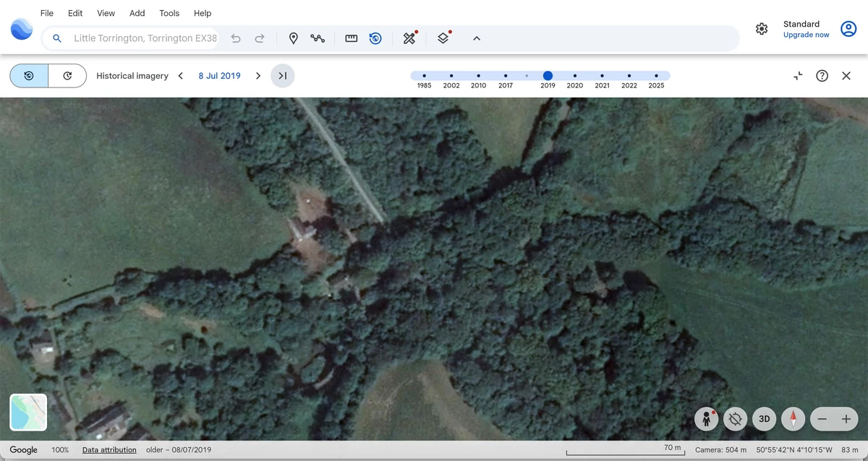Open the Add menu
The image size is (868, 461).
click(137, 13)
